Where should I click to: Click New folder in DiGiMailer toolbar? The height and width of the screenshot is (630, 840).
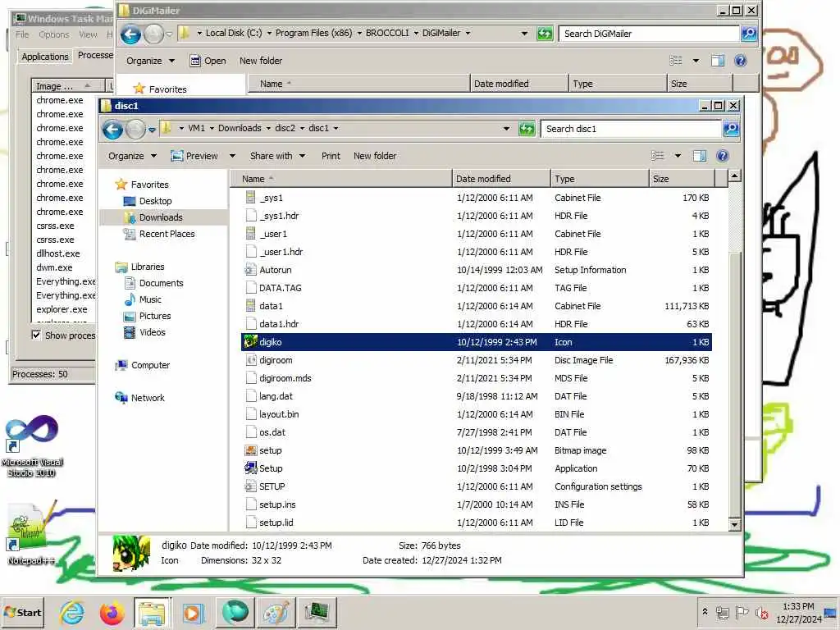(x=261, y=61)
